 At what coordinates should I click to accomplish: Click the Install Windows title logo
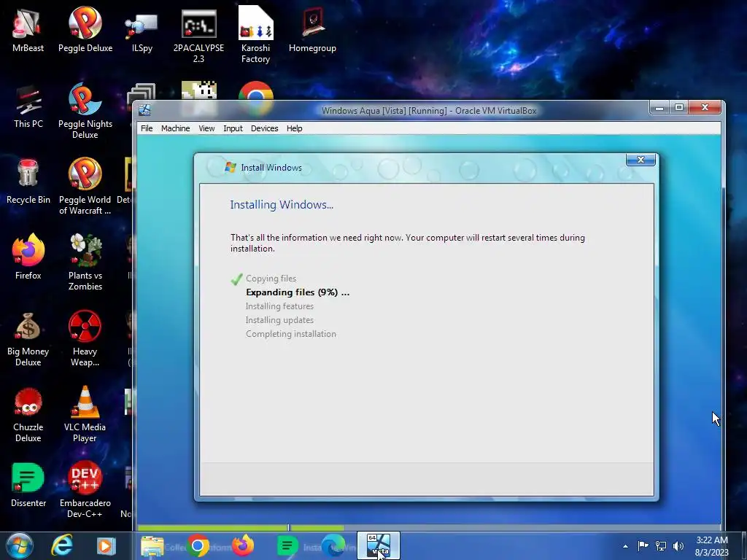pyautogui.click(x=231, y=167)
